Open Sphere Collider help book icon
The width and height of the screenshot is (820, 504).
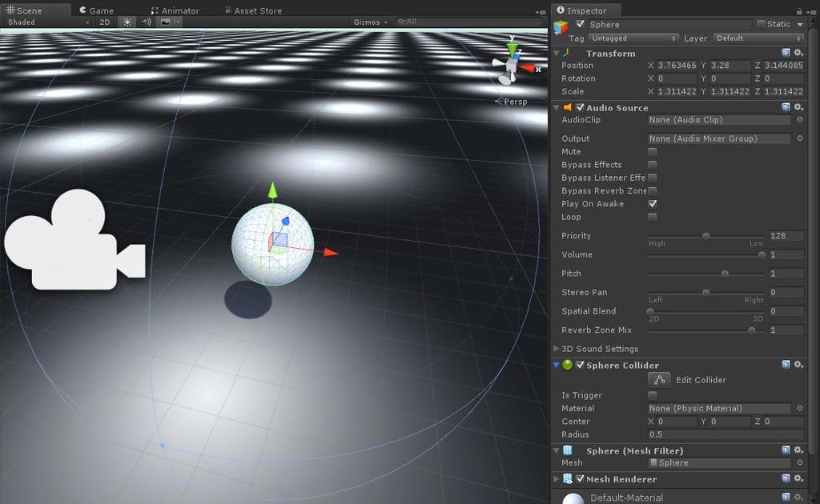coord(786,365)
